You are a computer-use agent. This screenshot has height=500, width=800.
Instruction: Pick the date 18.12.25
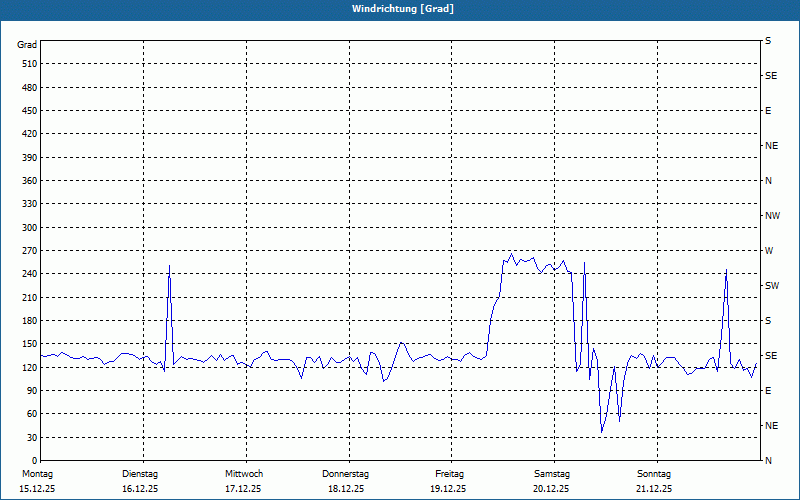pyautogui.click(x=346, y=489)
